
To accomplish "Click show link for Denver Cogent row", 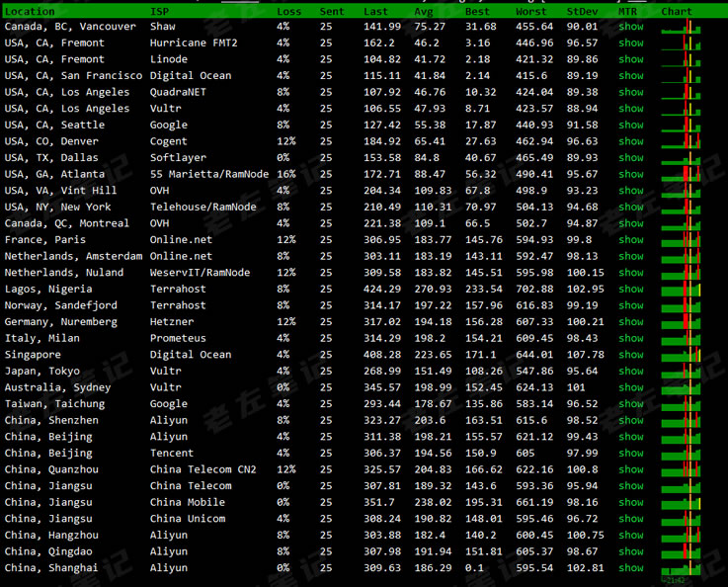I will coord(631,141).
